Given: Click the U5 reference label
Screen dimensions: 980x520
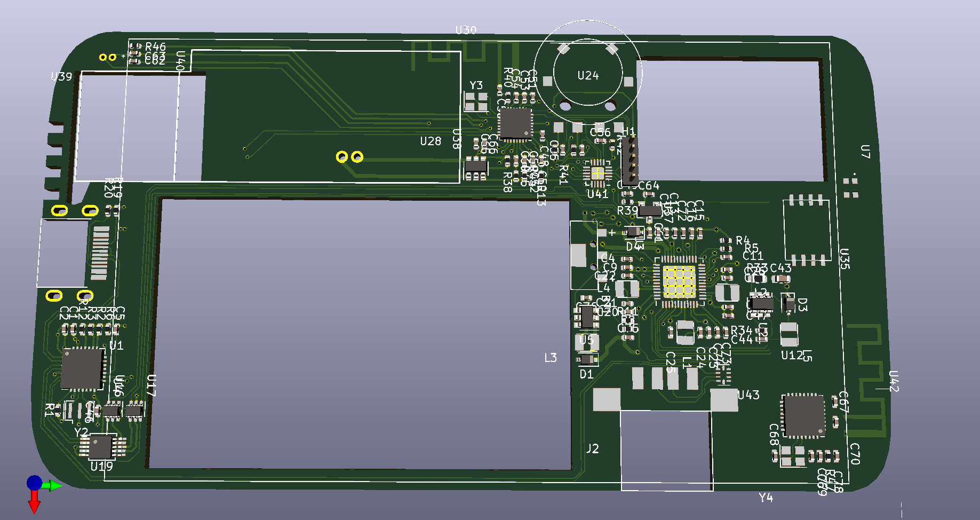Looking at the screenshot, I should pos(586,340).
